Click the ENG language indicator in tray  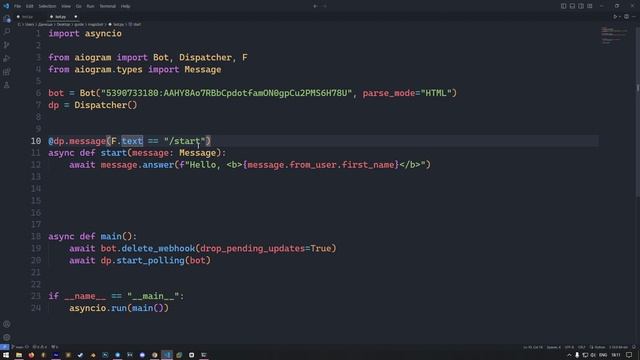point(603,355)
